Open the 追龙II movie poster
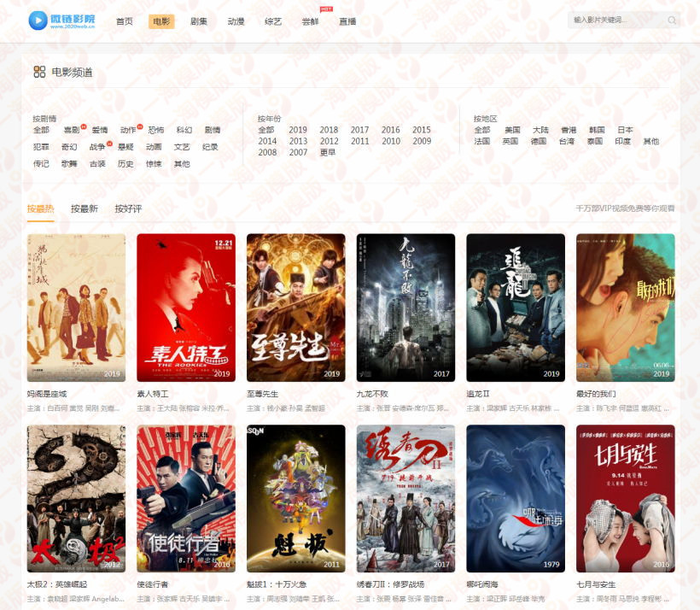700x610 pixels. pyautogui.click(x=516, y=308)
